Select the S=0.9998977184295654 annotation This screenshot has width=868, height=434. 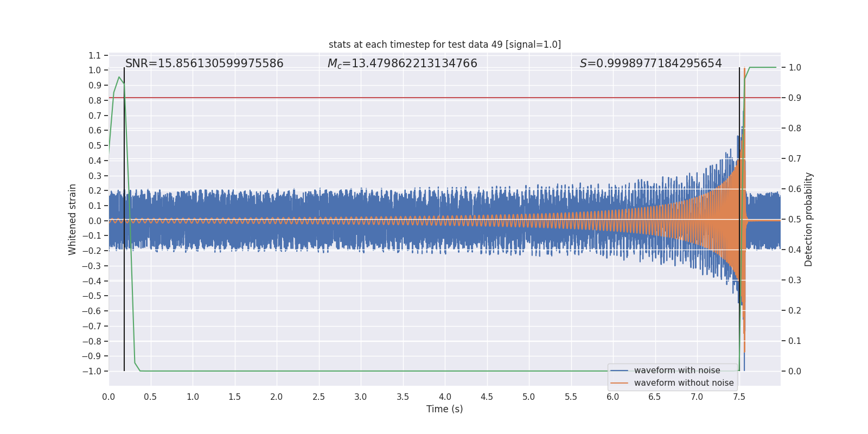point(651,63)
